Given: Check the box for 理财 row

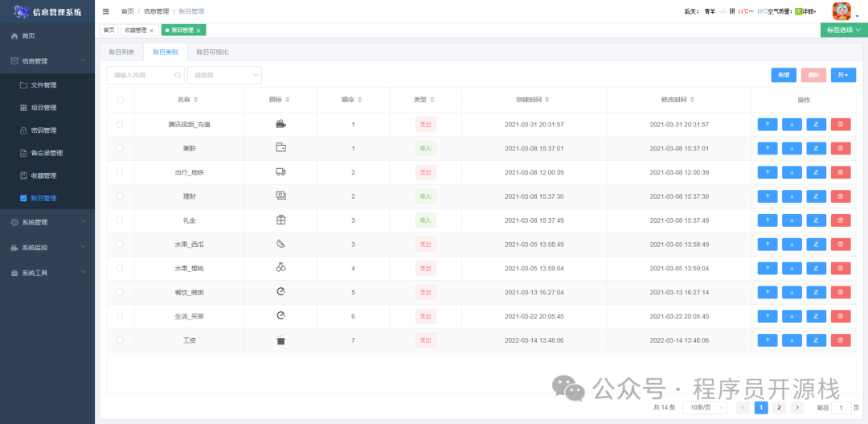Looking at the screenshot, I should point(120,196).
